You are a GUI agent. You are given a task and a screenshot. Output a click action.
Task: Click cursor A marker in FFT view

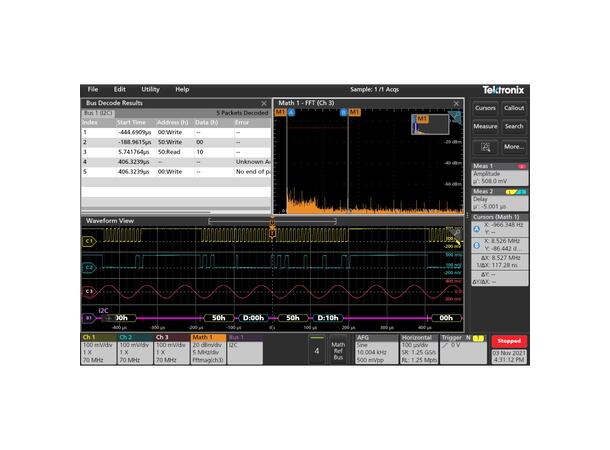[291, 112]
